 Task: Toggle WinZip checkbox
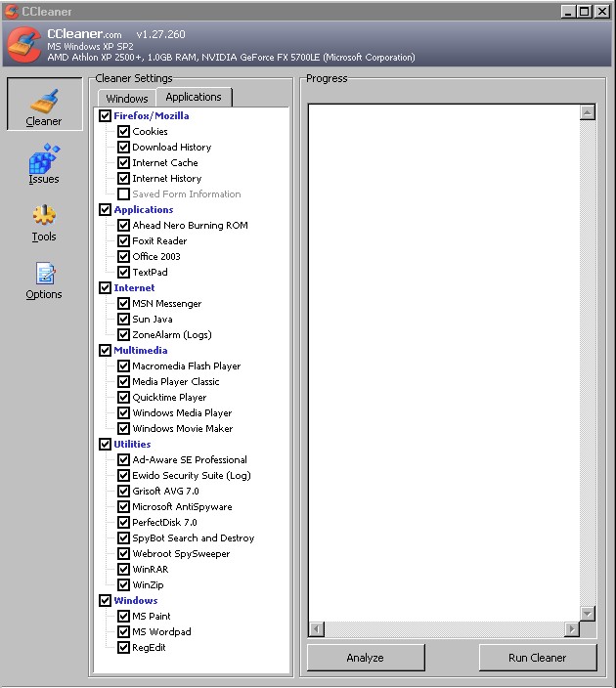tap(123, 584)
